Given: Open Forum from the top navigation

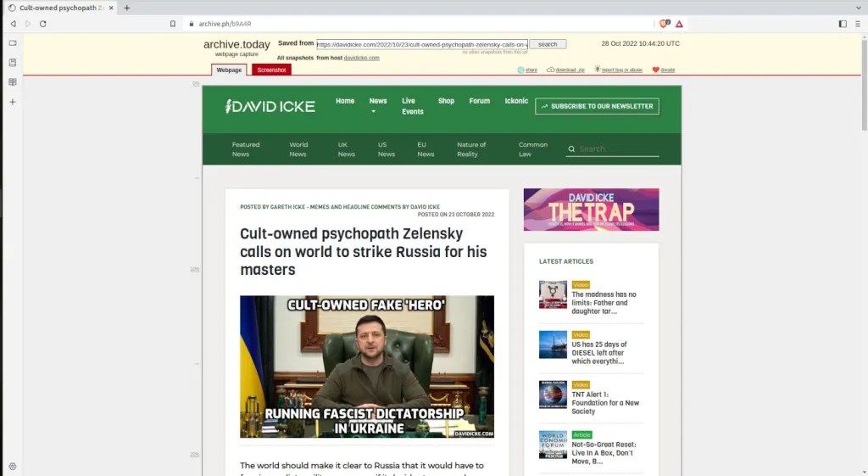Looking at the screenshot, I should pyautogui.click(x=480, y=101).
